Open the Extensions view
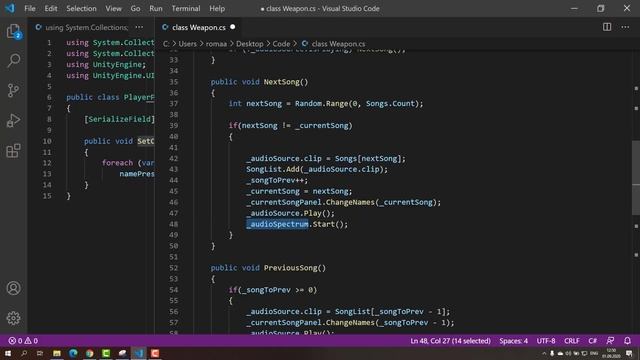The height and width of the screenshot is (360, 640). [13, 150]
